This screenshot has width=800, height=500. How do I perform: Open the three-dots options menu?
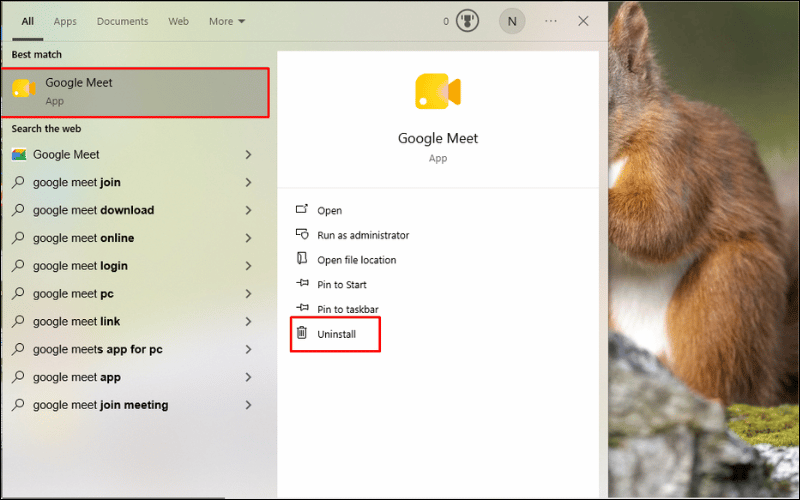(x=551, y=21)
